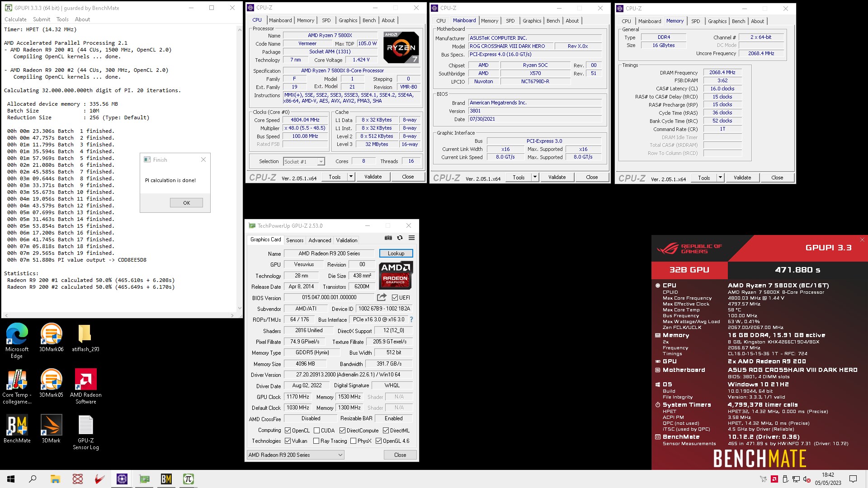Toggle the DirectCompute checkbox
868x488 pixels.
point(342,431)
